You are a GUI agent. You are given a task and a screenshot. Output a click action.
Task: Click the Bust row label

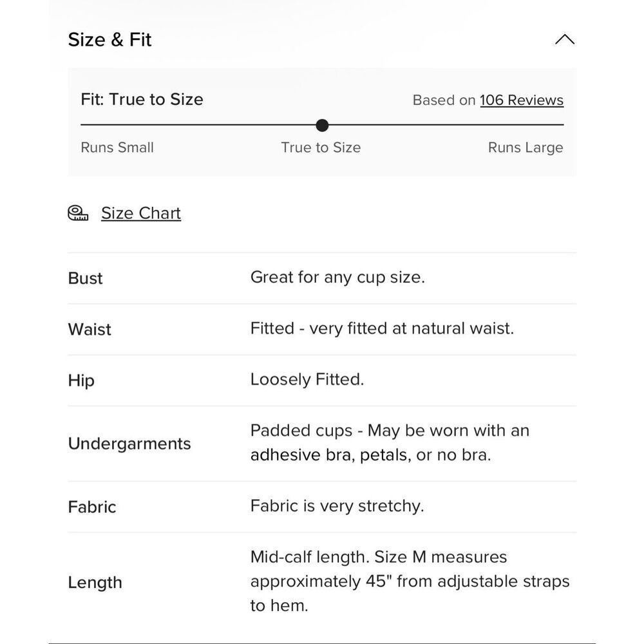(85, 278)
